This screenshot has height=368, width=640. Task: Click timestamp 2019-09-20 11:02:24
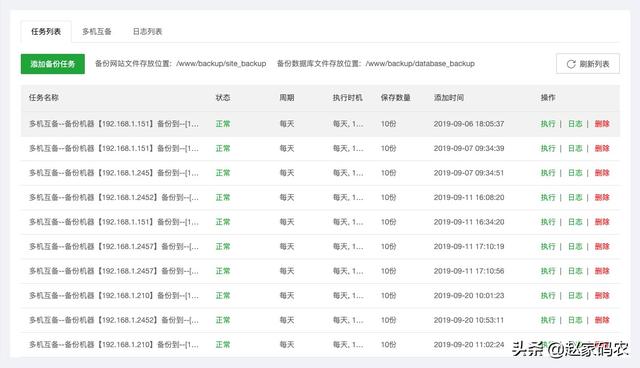pyautogui.click(x=469, y=345)
